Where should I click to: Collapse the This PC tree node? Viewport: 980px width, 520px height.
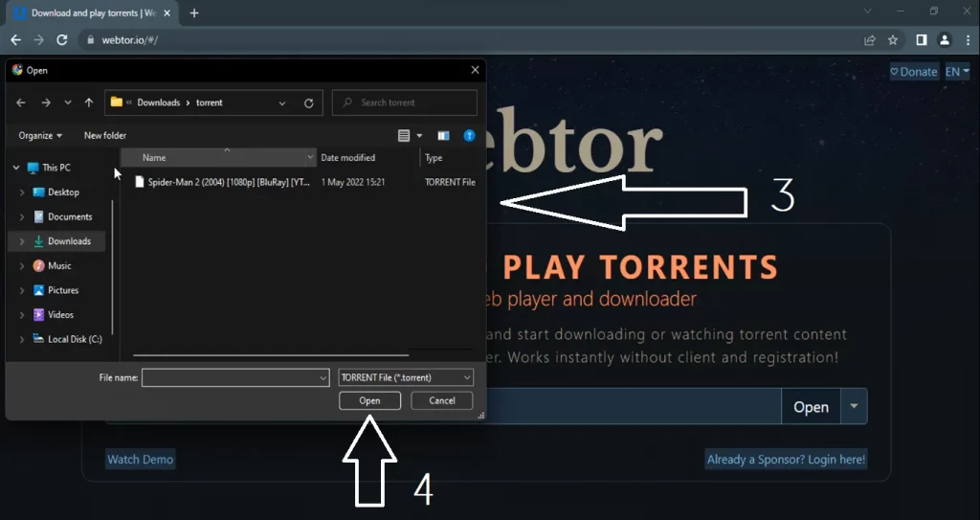(16, 168)
